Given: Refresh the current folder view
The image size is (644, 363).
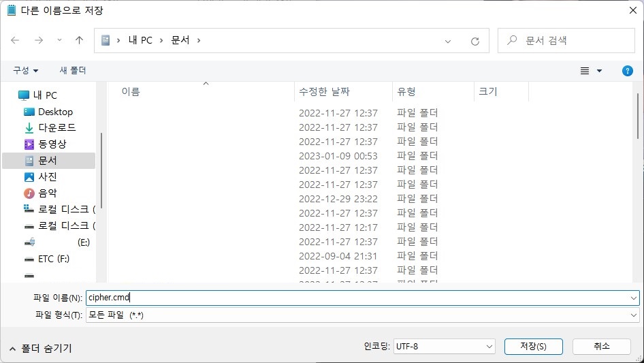Looking at the screenshot, I should pyautogui.click(x=475, y=41).
